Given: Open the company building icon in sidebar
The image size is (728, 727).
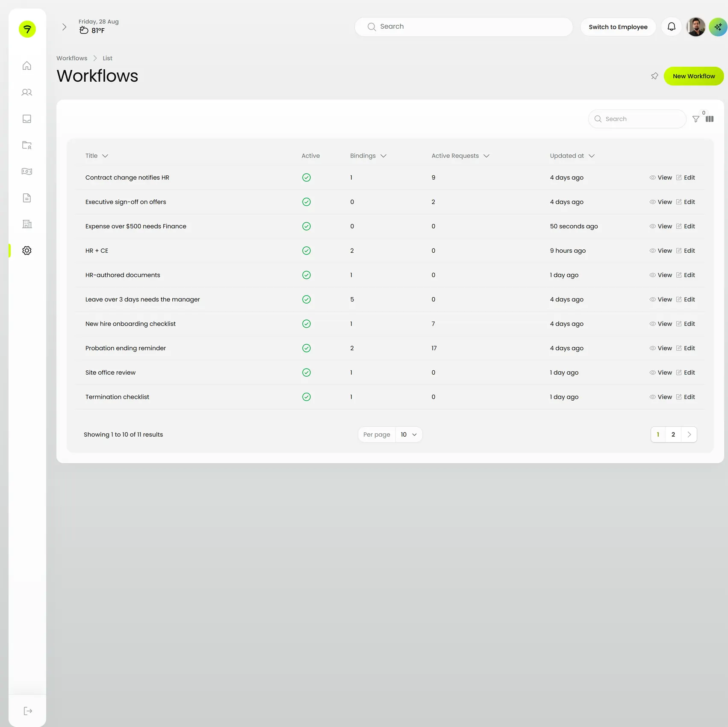Looking at the screenshot, I should pyautogui.click(x=27, y=224).
